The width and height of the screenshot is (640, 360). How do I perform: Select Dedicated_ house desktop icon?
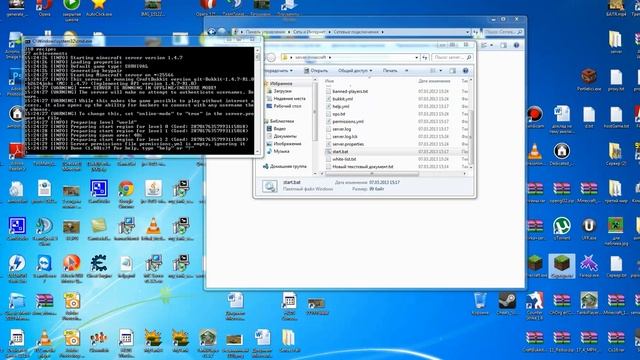click(562, 154)
